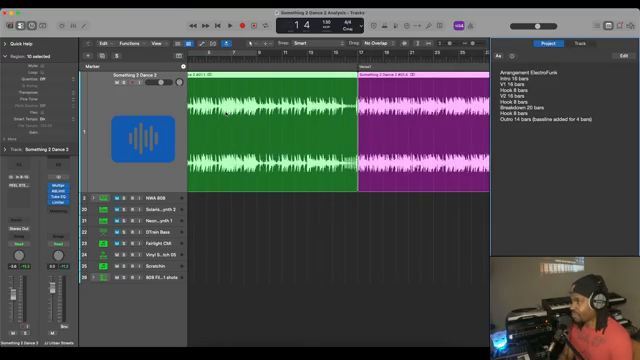Start recording with the Record button

(x=242, y=26)
